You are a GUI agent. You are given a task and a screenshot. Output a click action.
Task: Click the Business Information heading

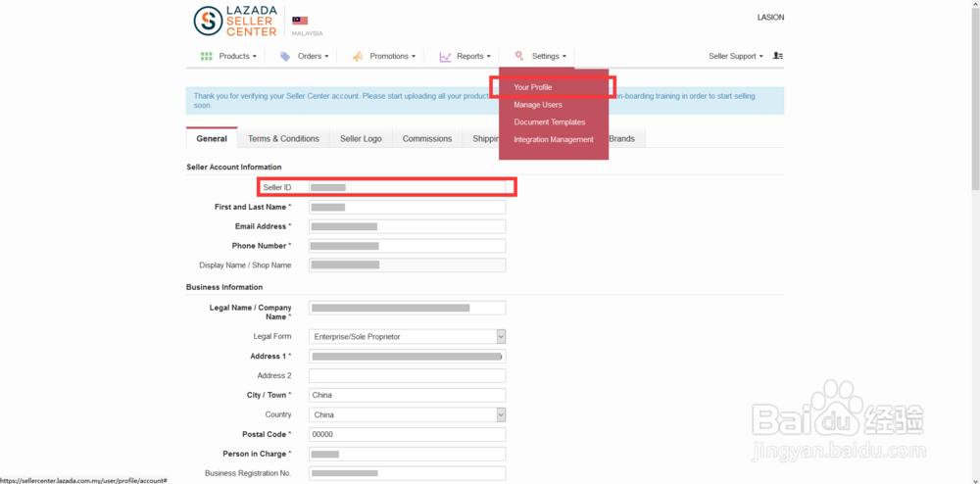click(x=224, y=287)
